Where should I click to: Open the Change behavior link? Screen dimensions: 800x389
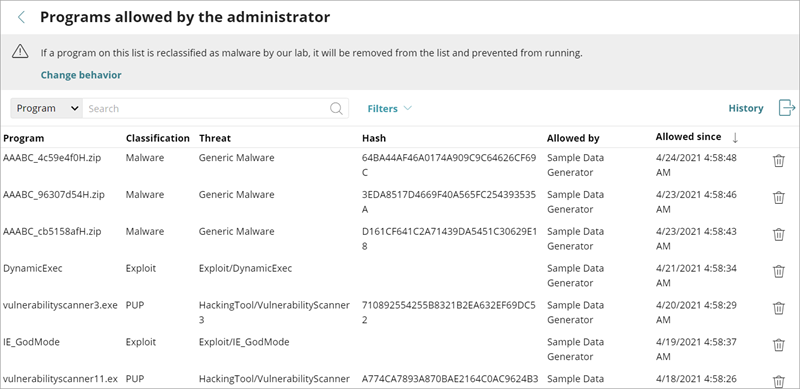(81, 75)
